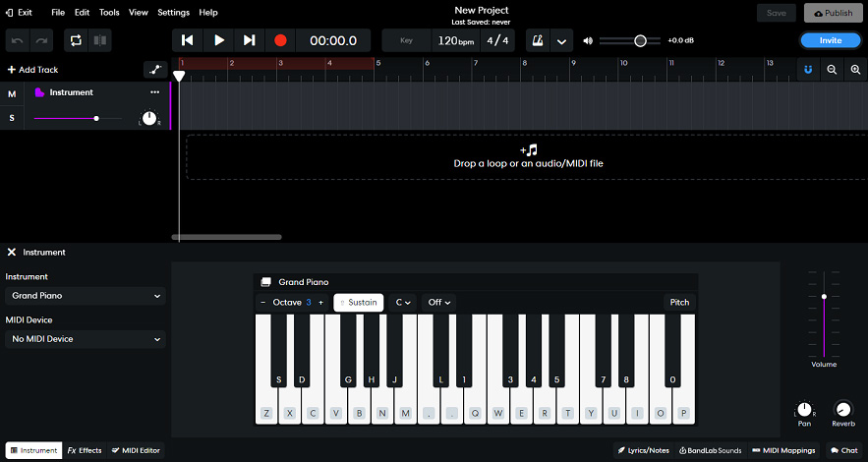Click the redo arrow icon
Image resolution: width=868 pixels, height=462 pixels.
pyautogui.click(x=41, y=40)
